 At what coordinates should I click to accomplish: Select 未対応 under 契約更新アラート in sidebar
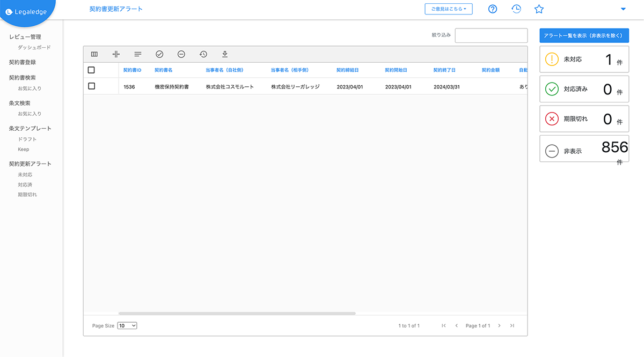[x=25, y=175]
